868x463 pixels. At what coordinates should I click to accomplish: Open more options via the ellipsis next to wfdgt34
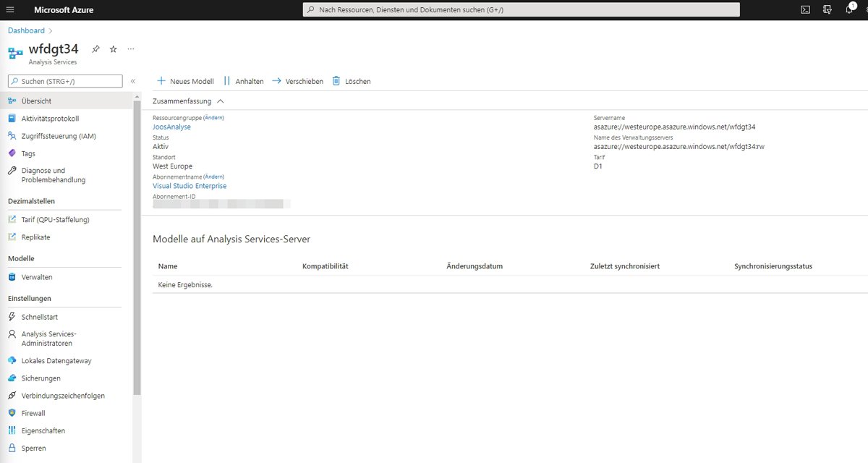coord(131,48)
